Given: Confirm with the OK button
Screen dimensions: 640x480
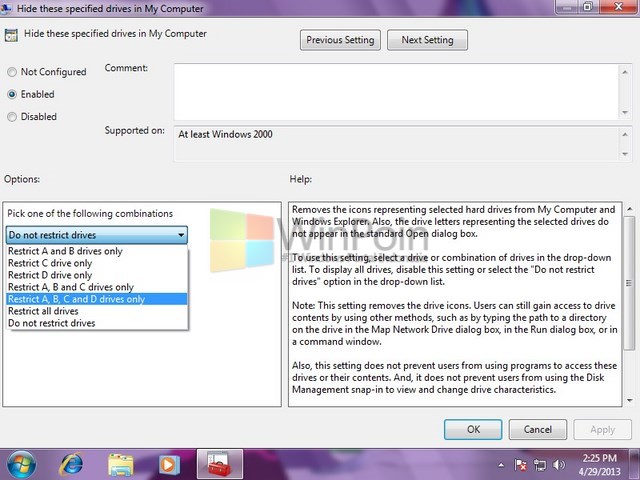Looking at the screenshot, I should (x=473, y=429).
